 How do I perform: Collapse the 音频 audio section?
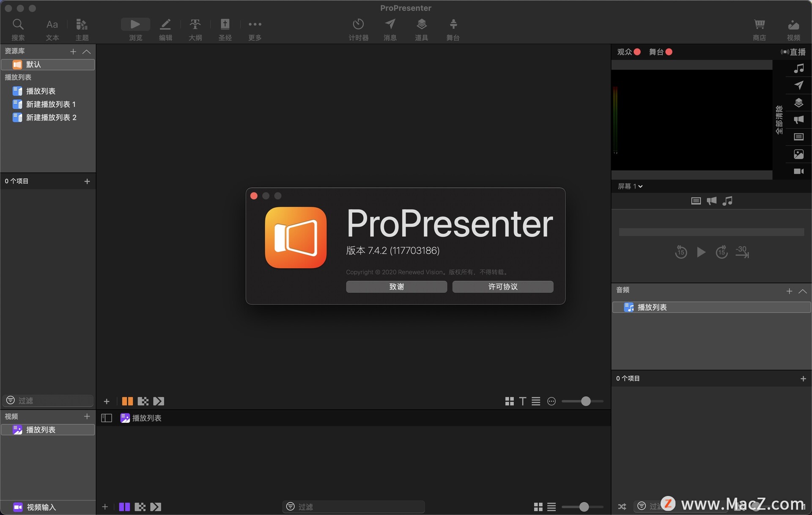802,291
